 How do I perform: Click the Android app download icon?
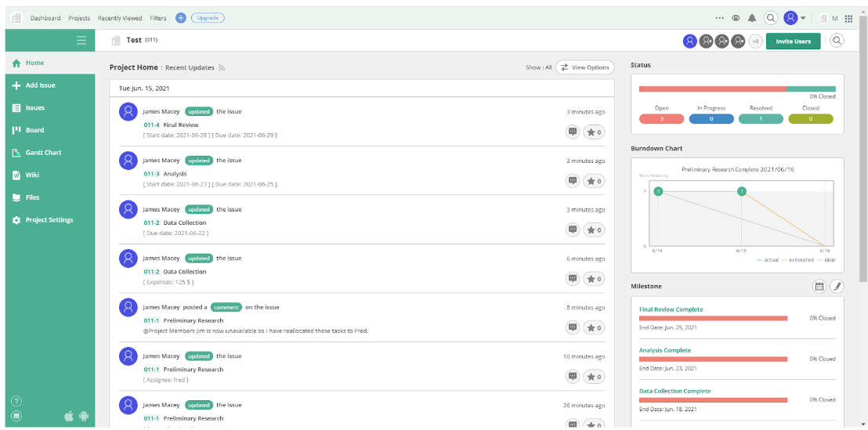[x=84, y=416]
